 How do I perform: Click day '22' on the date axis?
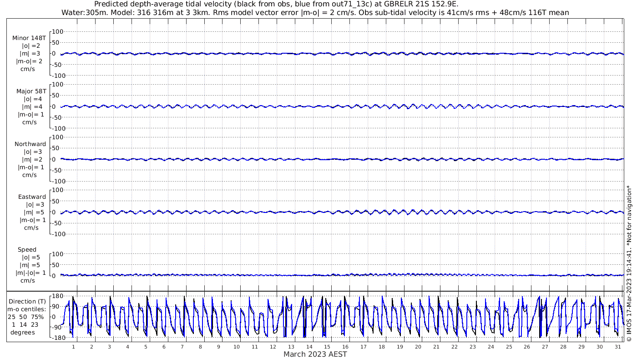click(455, 347)
